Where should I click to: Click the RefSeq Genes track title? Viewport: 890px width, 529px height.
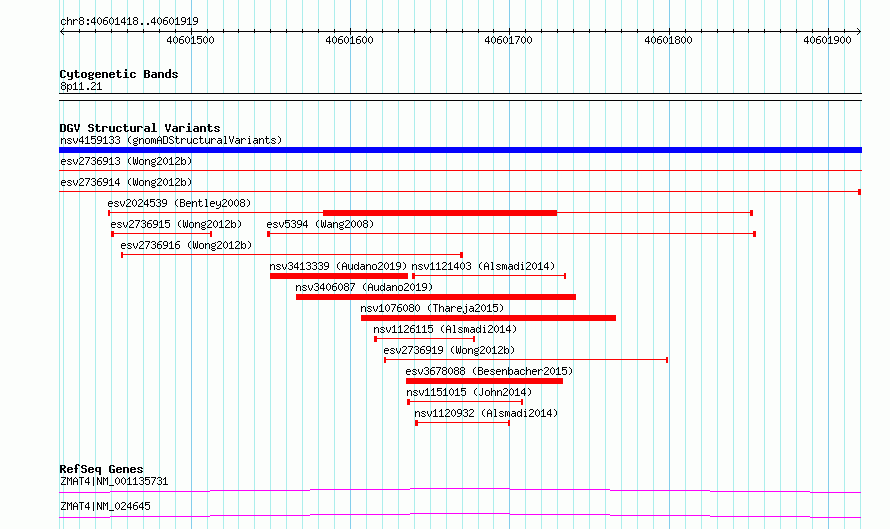coord(101,469)
